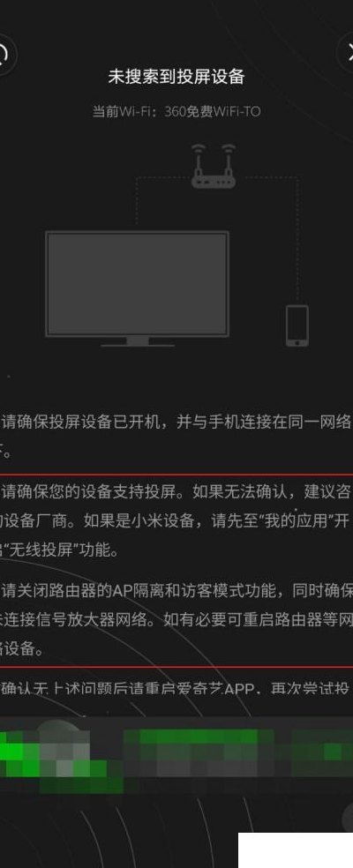Tap the smartphone icon in the diagram
This screenshot has width=353, height=868.
point(297,325)
